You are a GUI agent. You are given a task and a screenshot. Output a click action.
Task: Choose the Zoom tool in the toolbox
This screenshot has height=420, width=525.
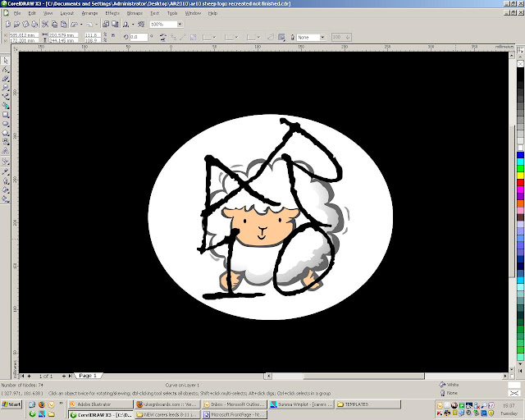pyautogui.click(x=5, y=86)
